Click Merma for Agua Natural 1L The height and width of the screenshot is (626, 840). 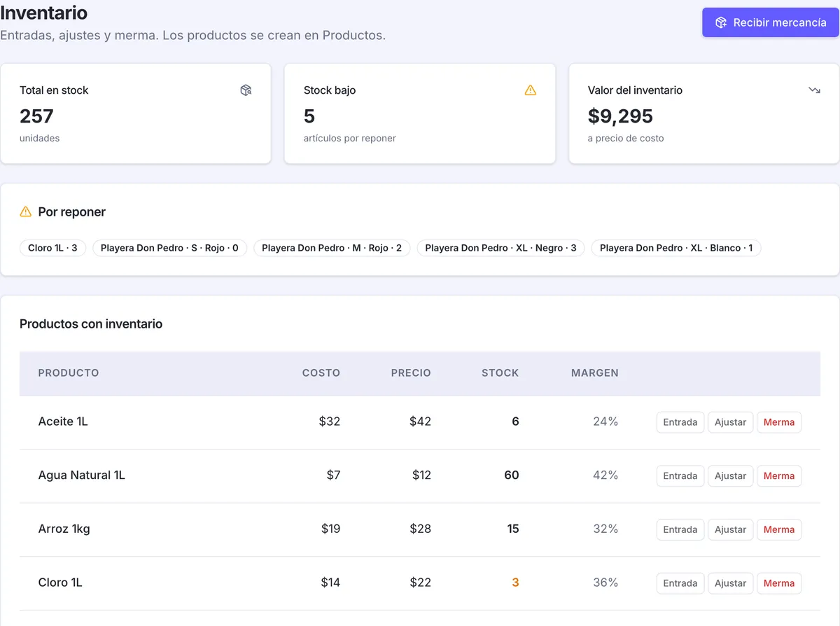click(x=779, y=476)
